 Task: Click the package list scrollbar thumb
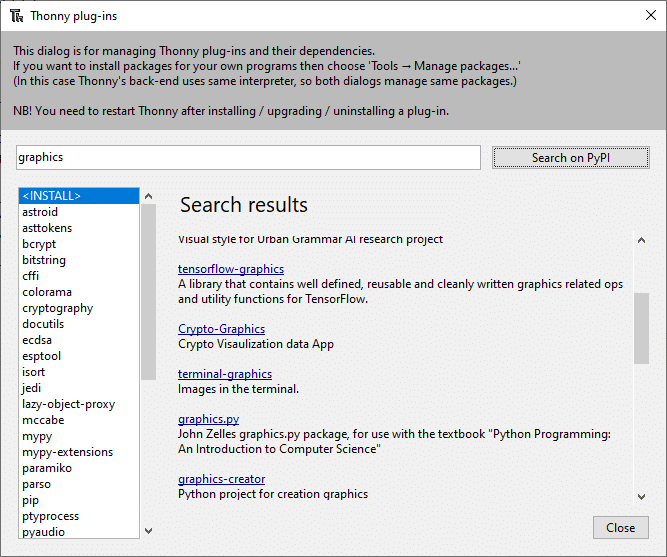(x=148, y=292)
